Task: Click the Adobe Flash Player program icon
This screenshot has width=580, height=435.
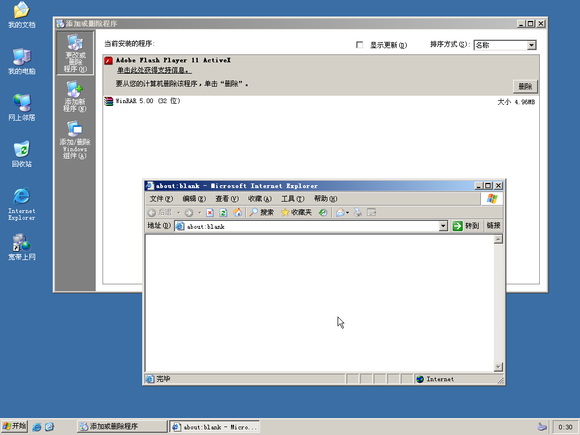Action: [x=108, y=61]
